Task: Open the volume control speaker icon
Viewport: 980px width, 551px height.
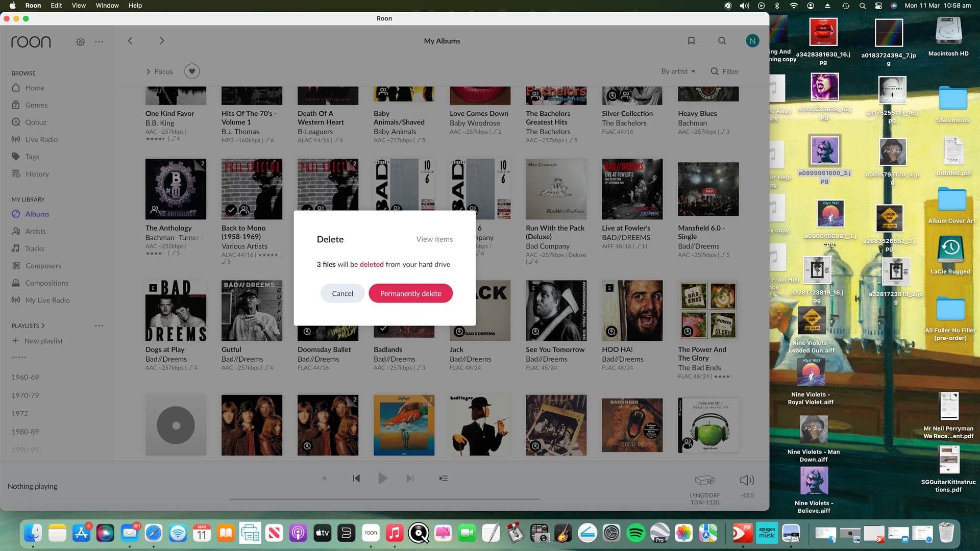Action: pyautogui.click(x=747, y=480)
